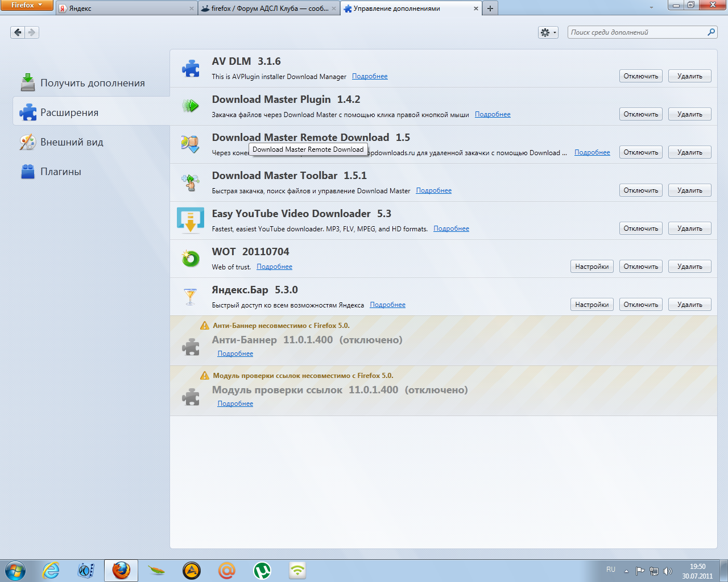
Task: Click the grey Анти-Баннер puzzle icon
Action: [191, 347]
